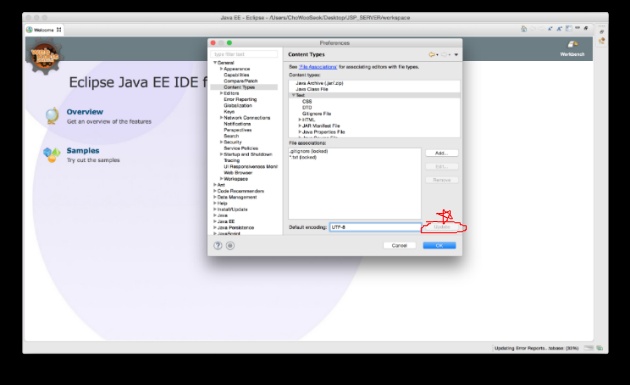Select Globalization in the preferences tree
Screen dimensions: 630x385
(x=238, y=105)
